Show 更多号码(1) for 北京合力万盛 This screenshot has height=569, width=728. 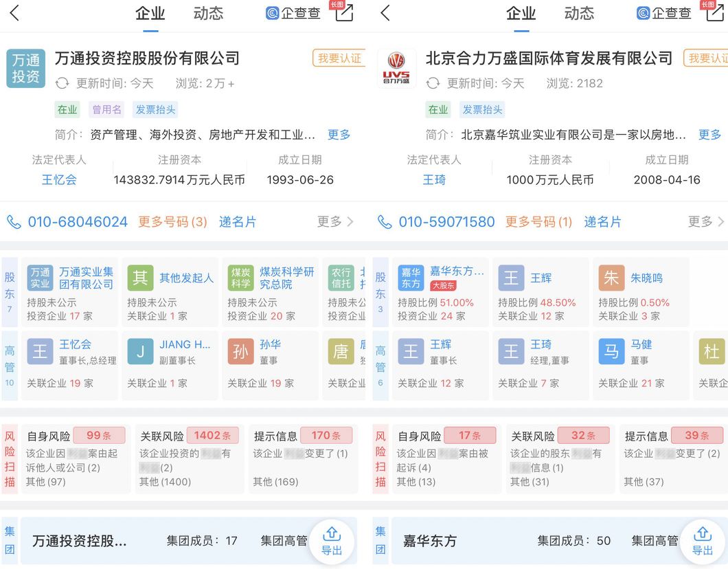click(538, 222)
